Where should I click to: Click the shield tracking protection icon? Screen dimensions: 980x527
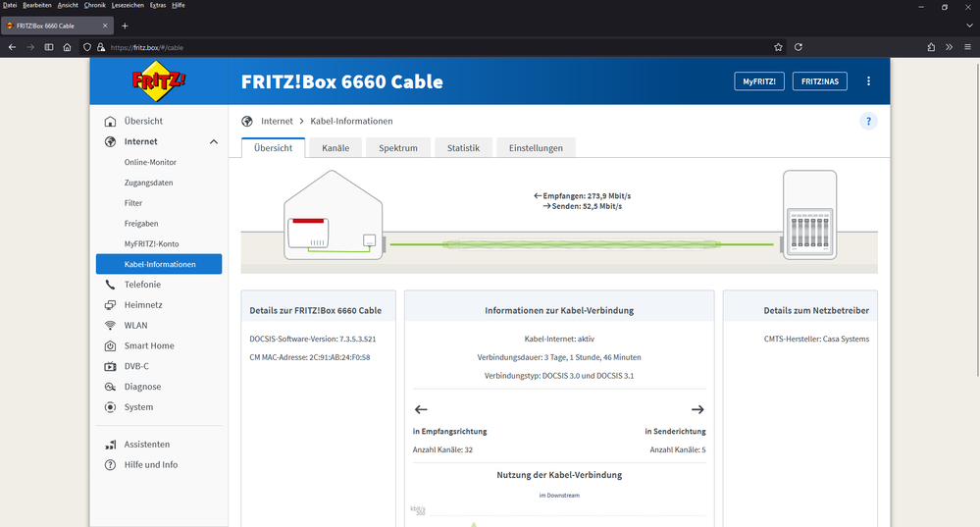point(87,47)
